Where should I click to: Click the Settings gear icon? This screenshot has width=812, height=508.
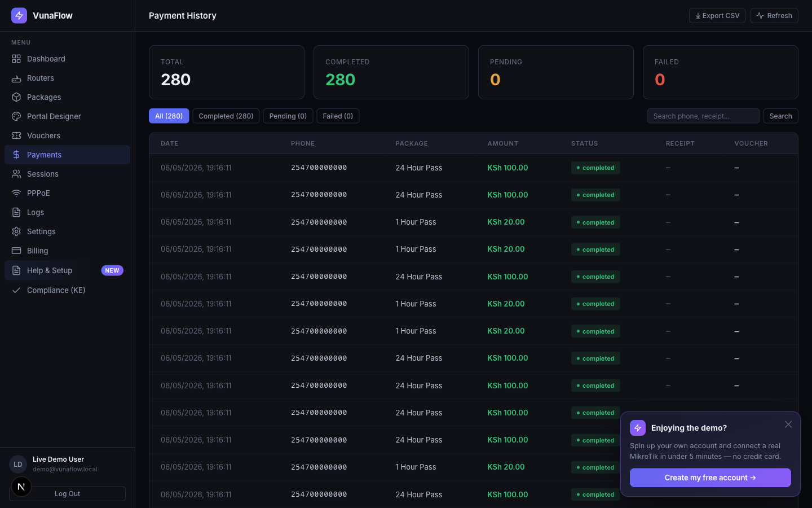16,231
